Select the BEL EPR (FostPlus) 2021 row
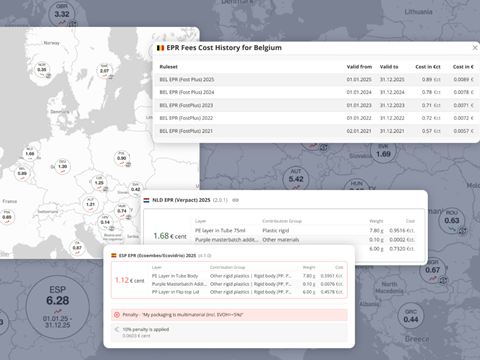 tap(316, 131)
